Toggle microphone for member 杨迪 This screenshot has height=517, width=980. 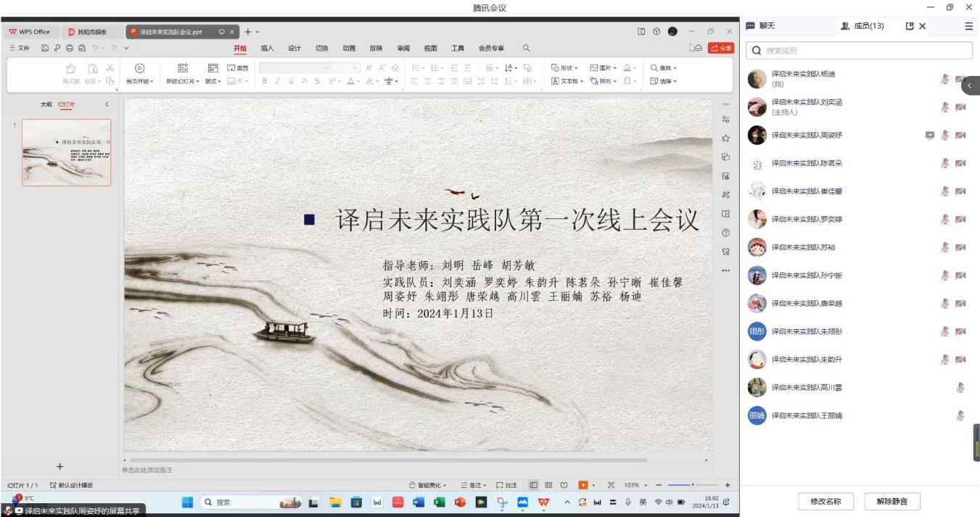click(x=945, y=80)
